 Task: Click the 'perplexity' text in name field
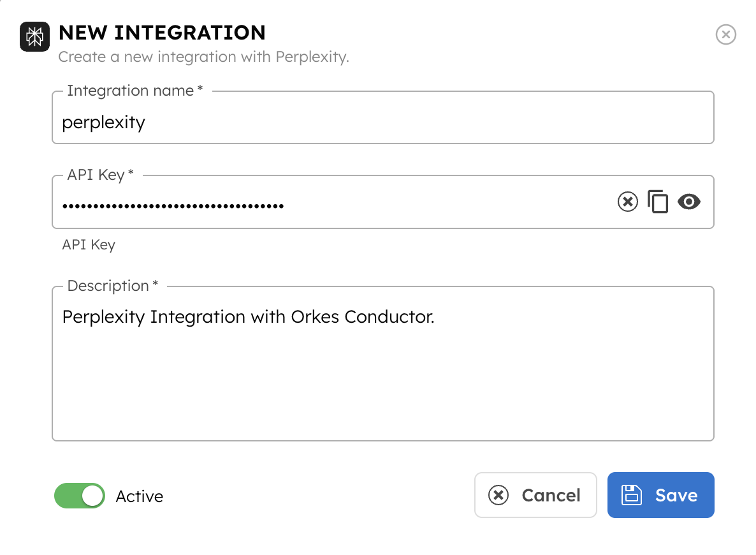click(x=103, y=122)
